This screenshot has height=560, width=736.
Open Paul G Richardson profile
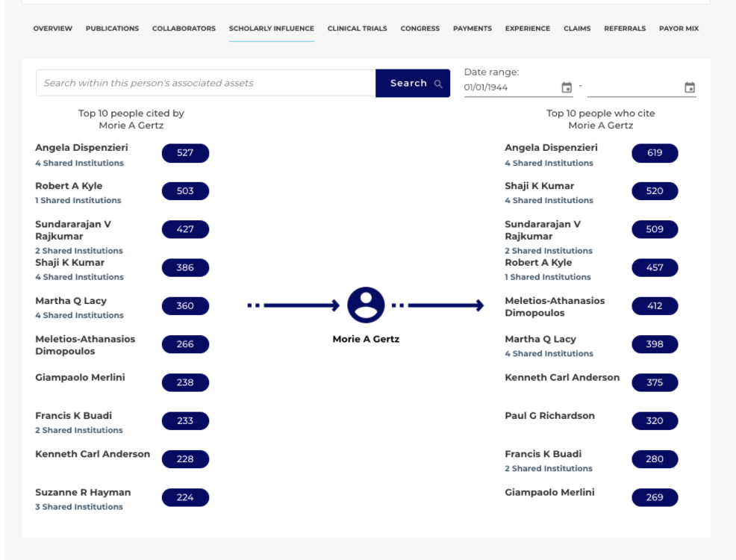(x=549, y=416)
